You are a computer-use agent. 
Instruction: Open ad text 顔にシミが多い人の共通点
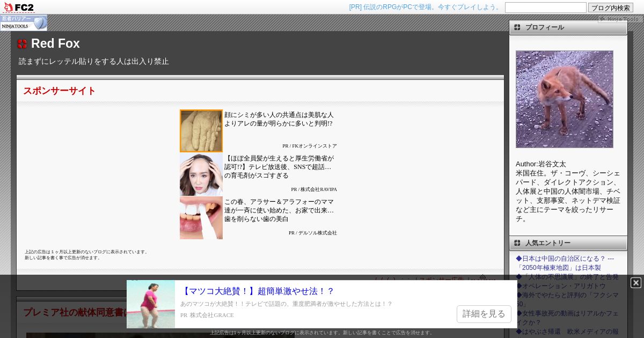(279, 119)
